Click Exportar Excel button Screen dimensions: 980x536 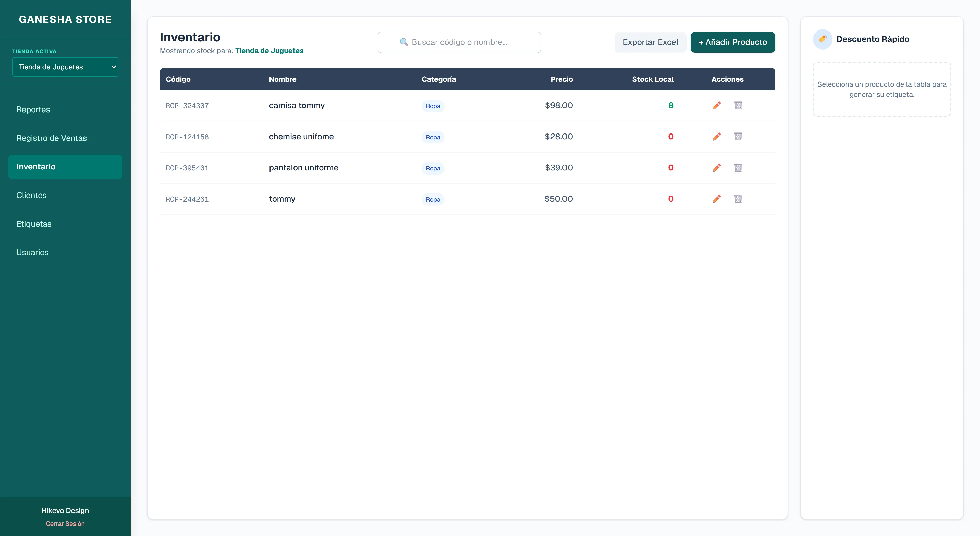click(650, 42)
